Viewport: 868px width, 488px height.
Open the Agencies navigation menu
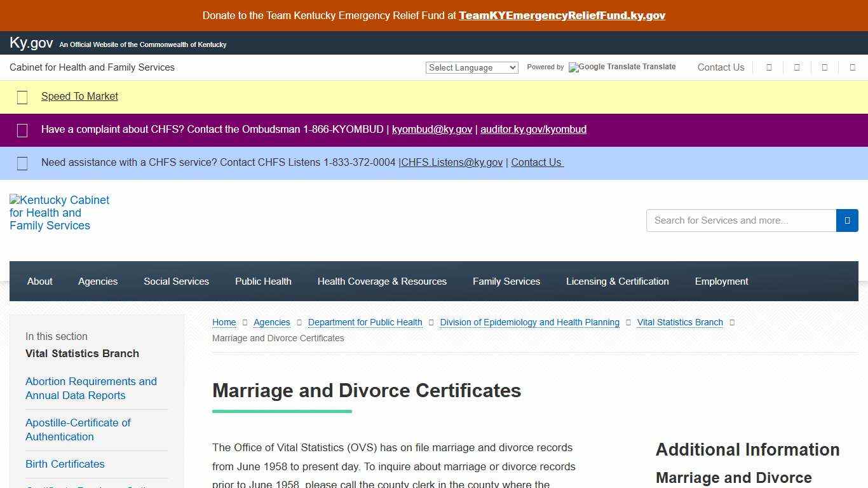pyautogui.click(x=98, y=281)
